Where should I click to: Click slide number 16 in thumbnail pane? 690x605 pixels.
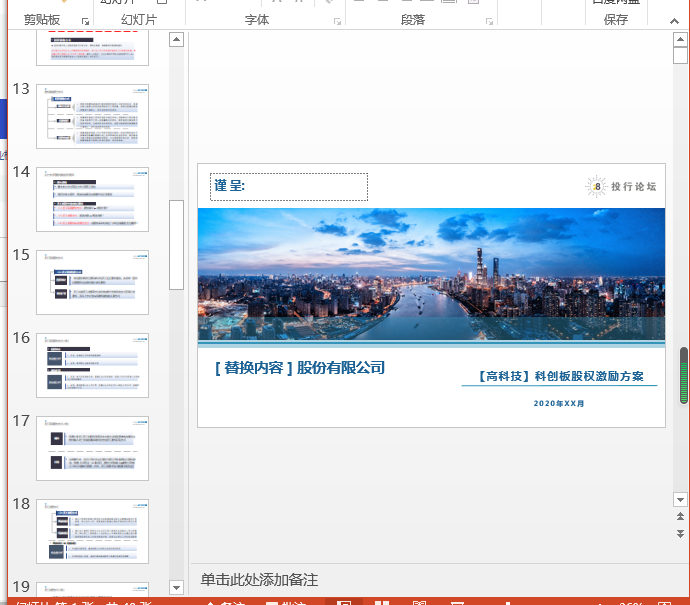tap(21, 338)
